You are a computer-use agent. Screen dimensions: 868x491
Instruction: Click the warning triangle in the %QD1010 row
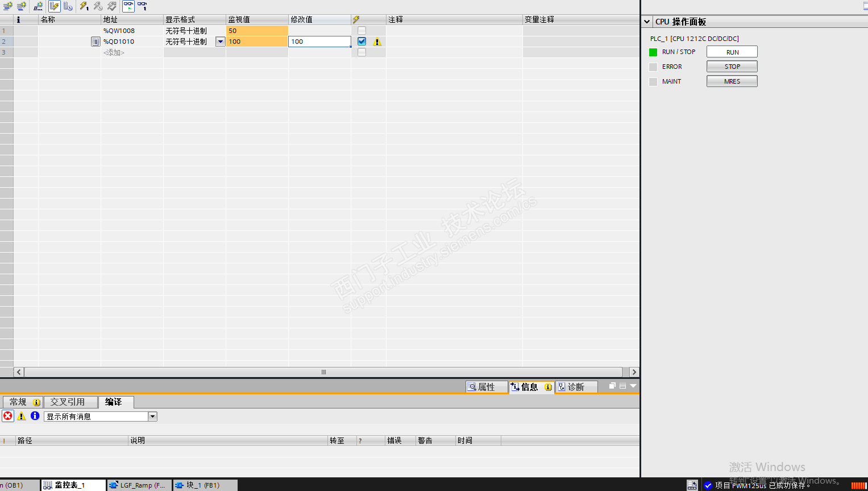[377, 42]
